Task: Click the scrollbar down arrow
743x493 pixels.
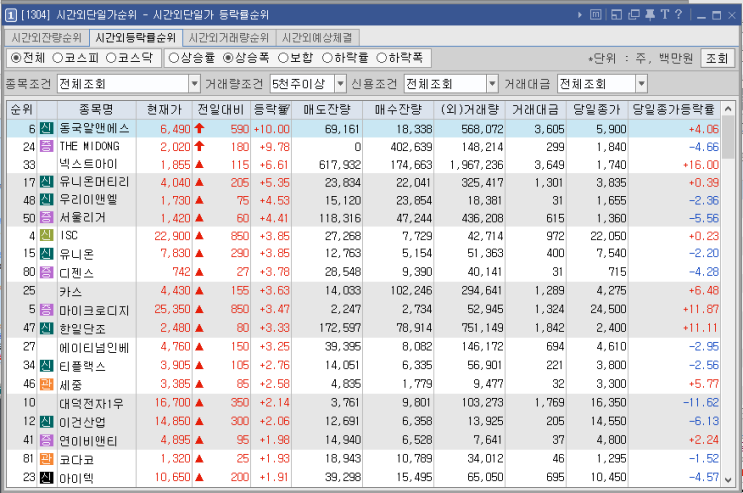Action: click(728, 480)
